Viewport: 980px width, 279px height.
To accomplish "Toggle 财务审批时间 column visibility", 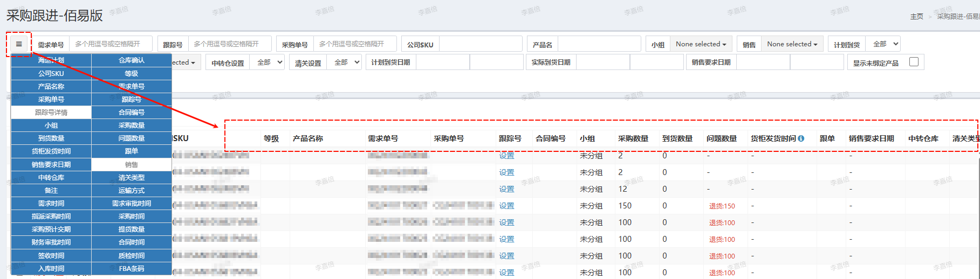I will (51, 242).
